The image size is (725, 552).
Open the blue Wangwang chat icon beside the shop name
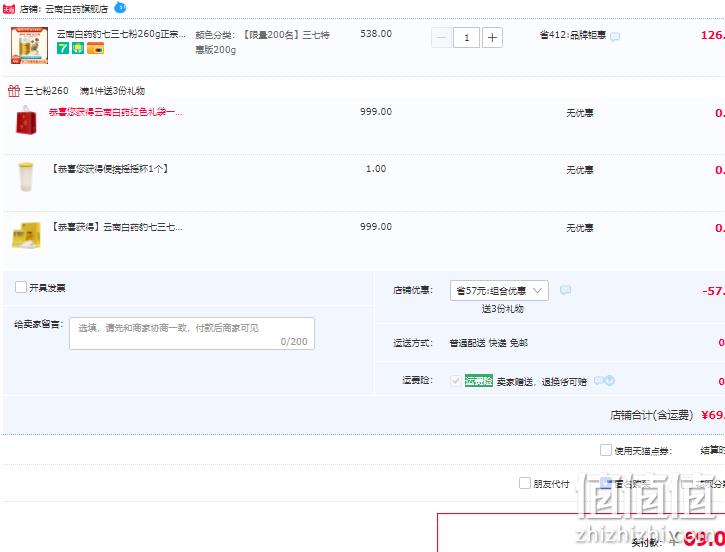point(120,7)
